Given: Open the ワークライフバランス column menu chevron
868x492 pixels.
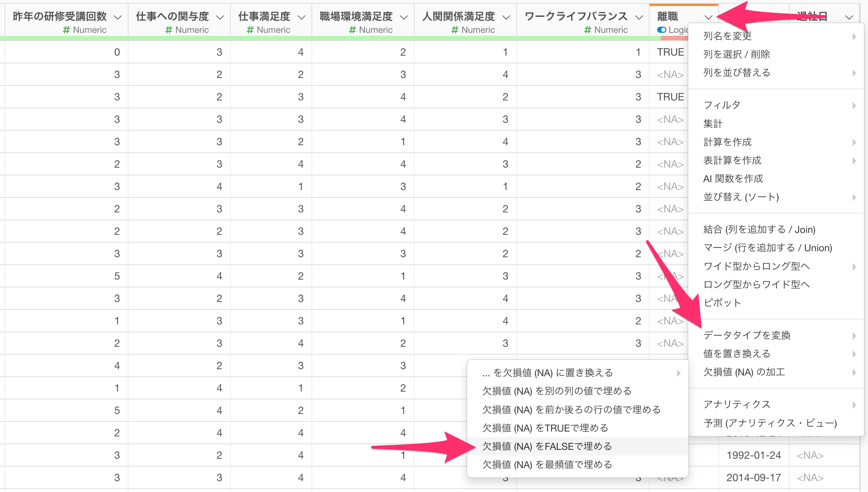Looking at the screenshot, I should 639,17.
